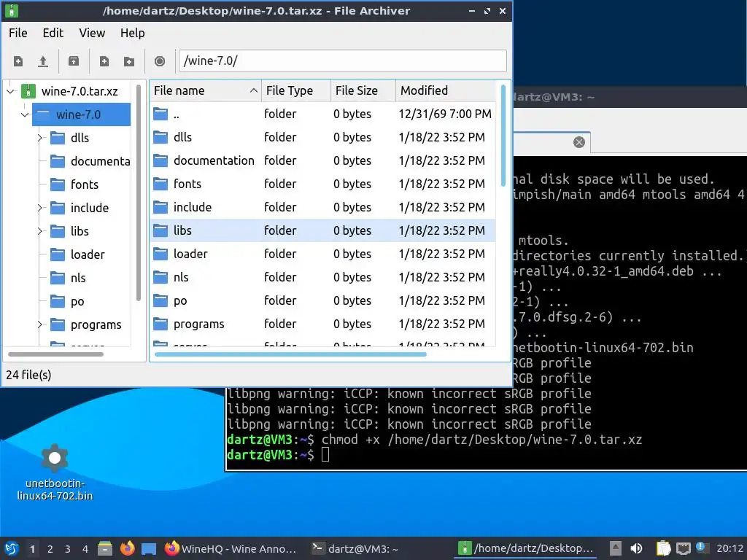Click the "24 file(s)" status bar text

(x=28, y=376)
